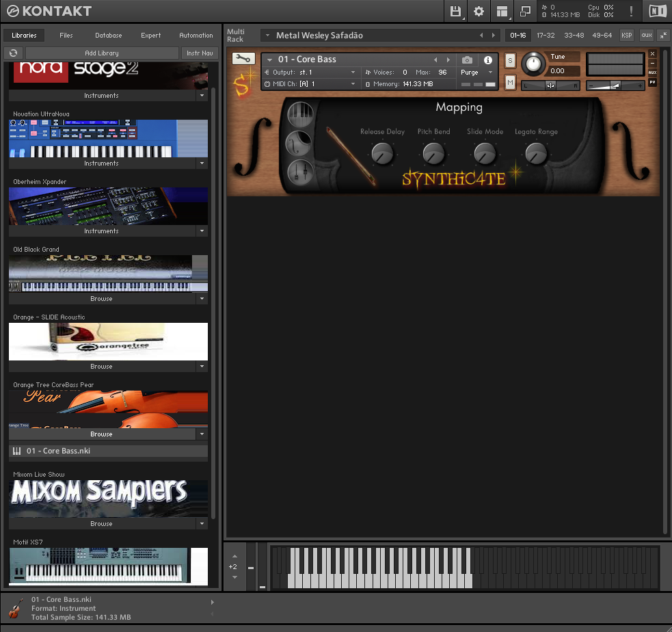Go to next multi with the right arrow
672x632 pixels.
pyautogui.click(x=494, y=36)
